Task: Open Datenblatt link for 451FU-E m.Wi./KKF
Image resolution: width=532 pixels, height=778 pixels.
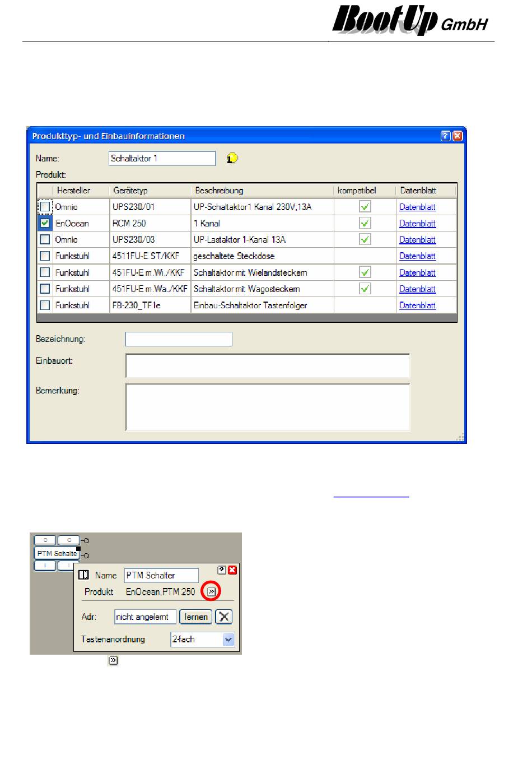Action: [x=418, y=273]
